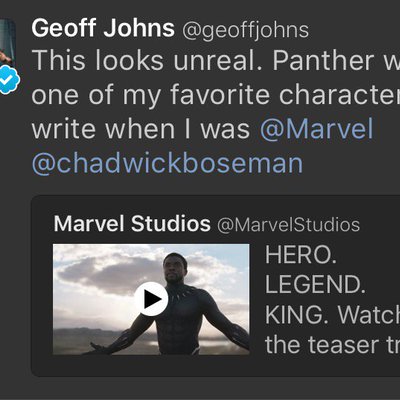Click the blue verified checkmark badge
Image resolution: width=400 pixels, height=400 pixels.
(x=8, y=79)
